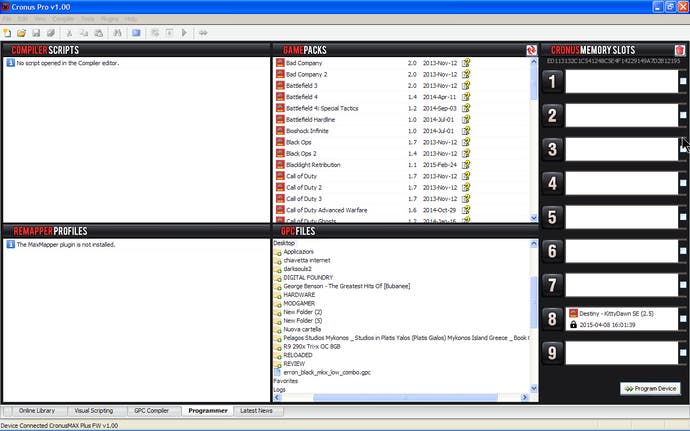Click the Program Device button
Screen dimensions: 690x431
pos(650,389)
